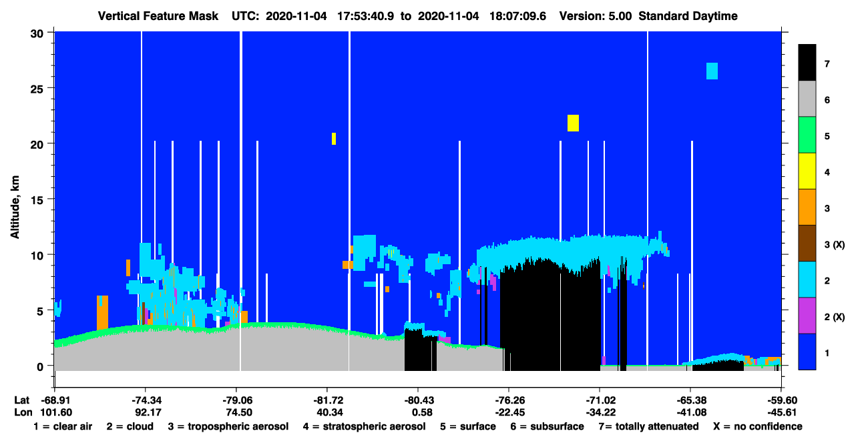Screen dimensions: 868x445
Task: Click the 'Lon' row label
Action: tap(22, 412)
